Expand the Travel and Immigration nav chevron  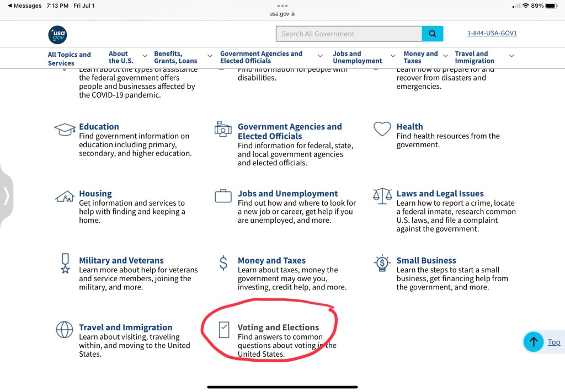[511, 56]
